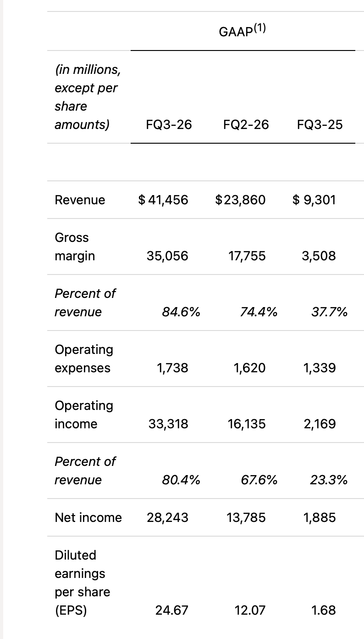Select the FQ3-26 column heading
Image resolution: width=364 pixels, height=639 pixels.
(x=169, y=124)
